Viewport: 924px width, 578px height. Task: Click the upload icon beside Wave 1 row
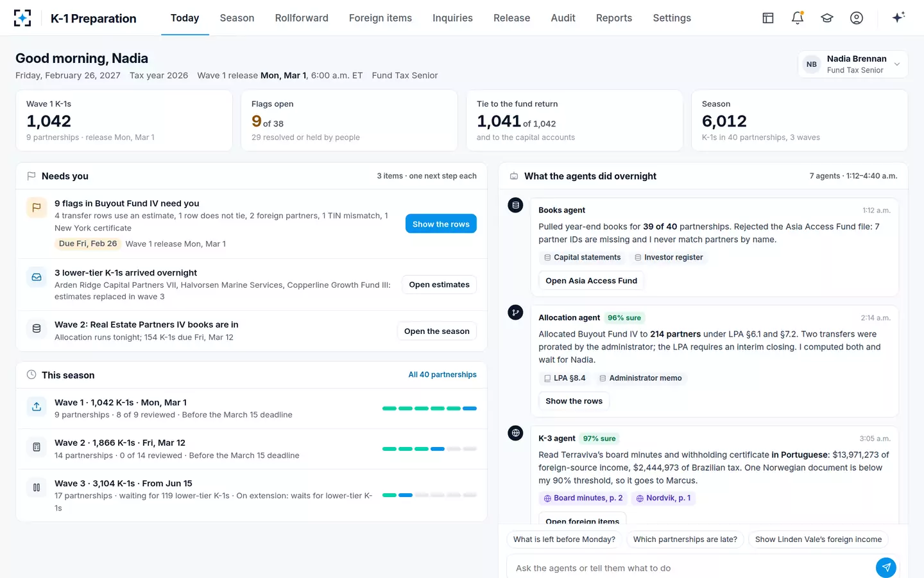point(37,407)
